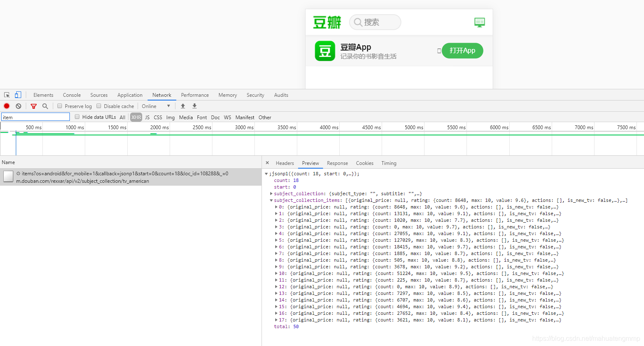
Task: Click the 2000 ms timeline marker
Action: click(x=159, y=128)
